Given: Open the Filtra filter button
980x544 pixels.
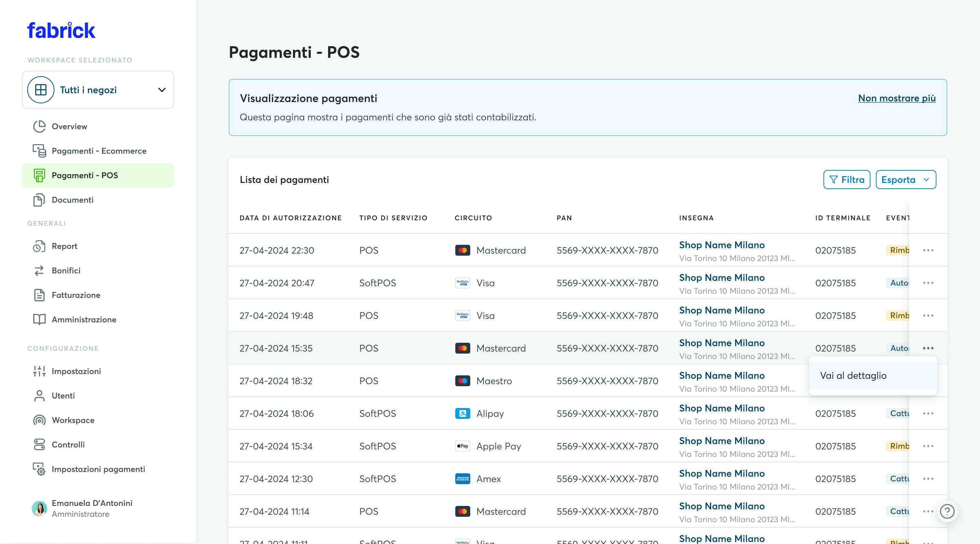Looking at the screenshot, I should [x=847, y=180].
